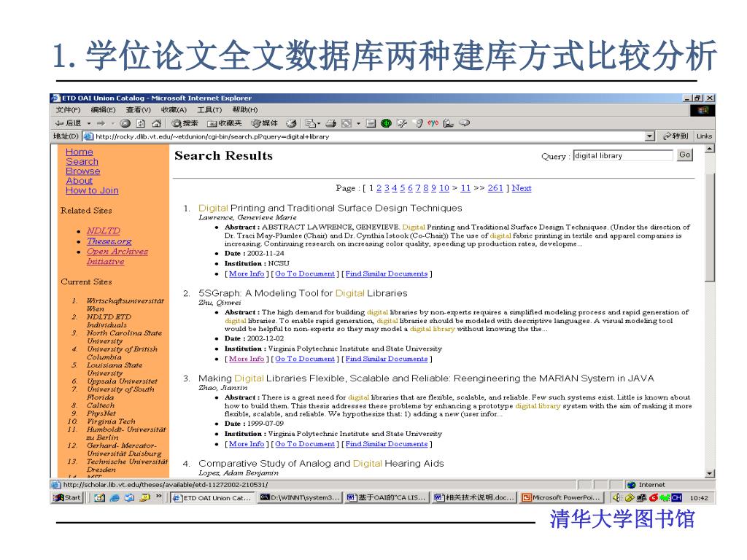Follow the Search sidebar link
747x560 pixels.
(82, 161)
